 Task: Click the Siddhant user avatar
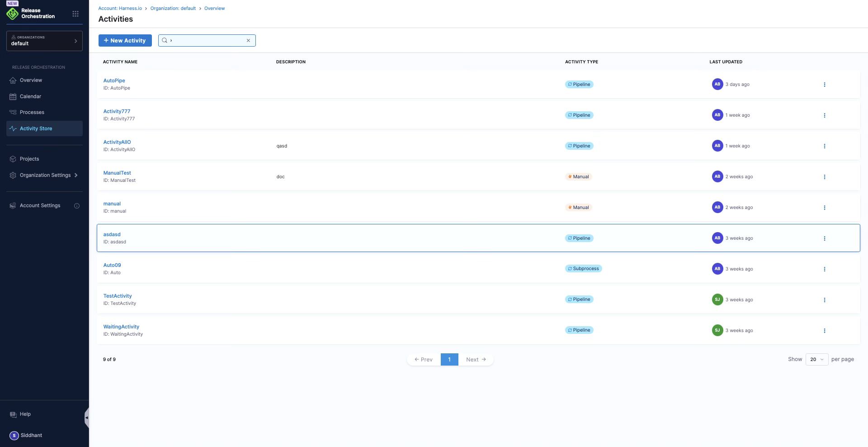(x=14, y=435)
